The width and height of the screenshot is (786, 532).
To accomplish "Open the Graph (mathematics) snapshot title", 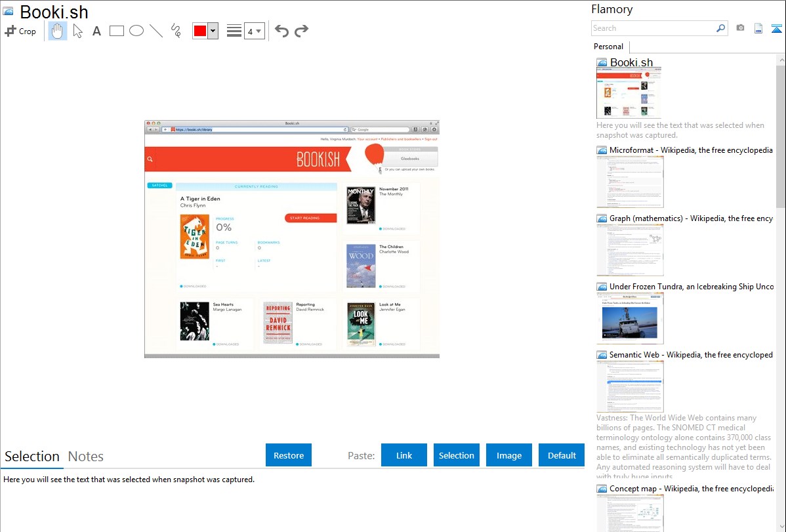I will pyautogui.click(x=691, y=218).
